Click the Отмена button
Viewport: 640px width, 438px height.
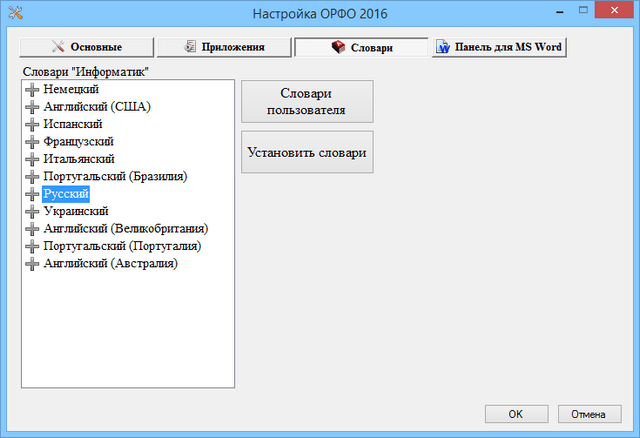pos(589,413)
